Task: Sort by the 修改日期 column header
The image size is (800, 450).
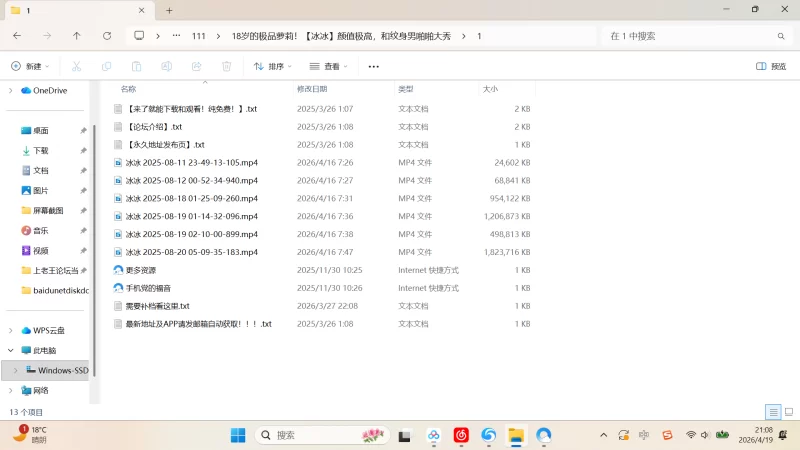Action: tap(312, 89)
